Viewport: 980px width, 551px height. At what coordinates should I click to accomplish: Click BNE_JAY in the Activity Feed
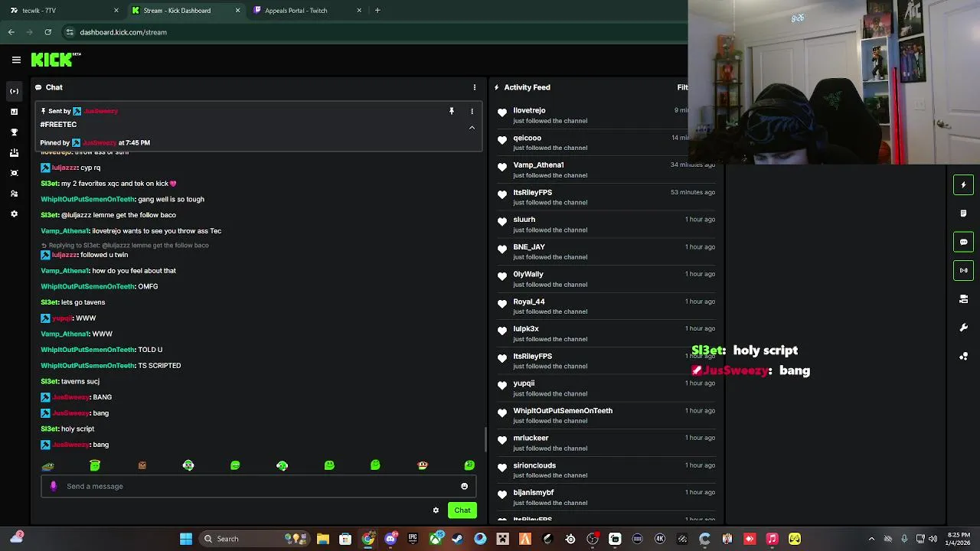pos(528,247)
